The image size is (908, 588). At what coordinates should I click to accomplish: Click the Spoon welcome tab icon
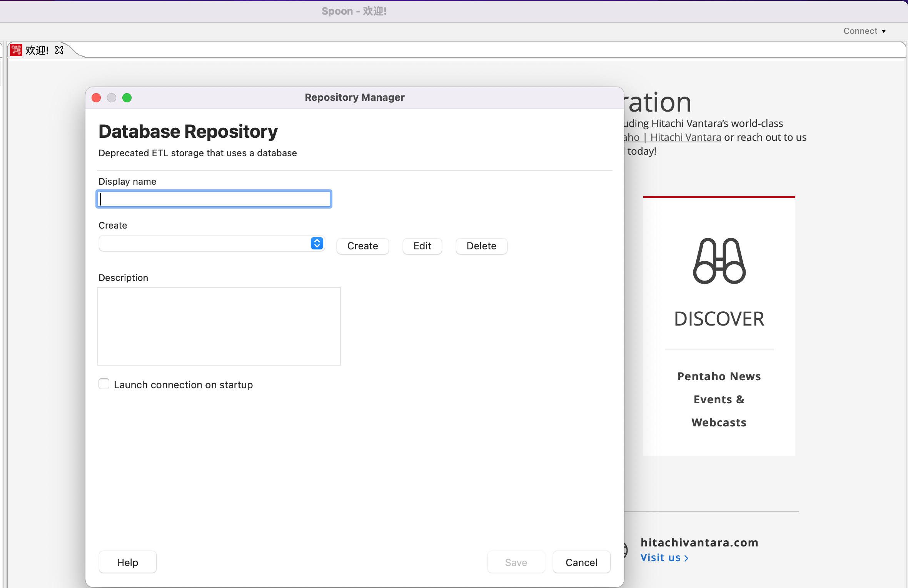pos(16,50)
